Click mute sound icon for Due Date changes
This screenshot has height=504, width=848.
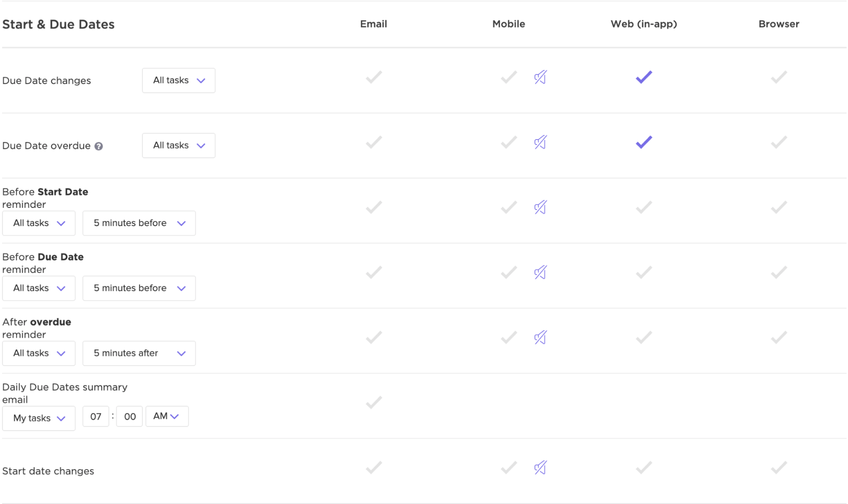540,77
